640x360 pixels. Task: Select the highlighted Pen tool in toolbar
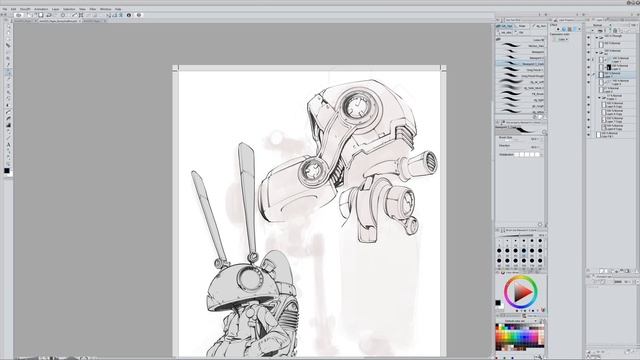(x=8, y=72)
